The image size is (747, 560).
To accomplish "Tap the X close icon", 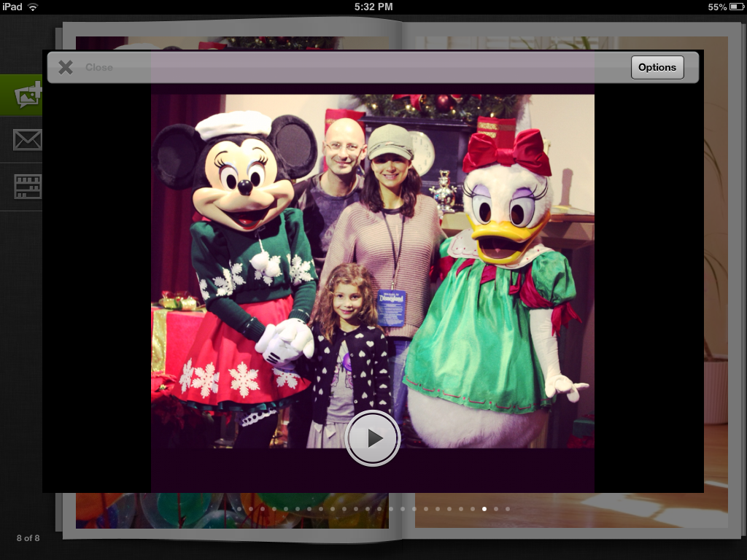I will coord(66,68).
